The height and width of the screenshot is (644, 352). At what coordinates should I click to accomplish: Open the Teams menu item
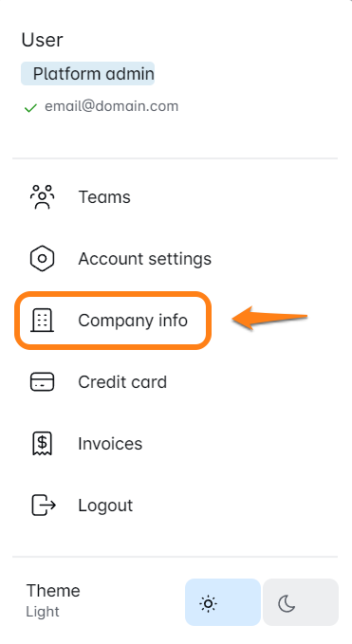click(104, 197)
